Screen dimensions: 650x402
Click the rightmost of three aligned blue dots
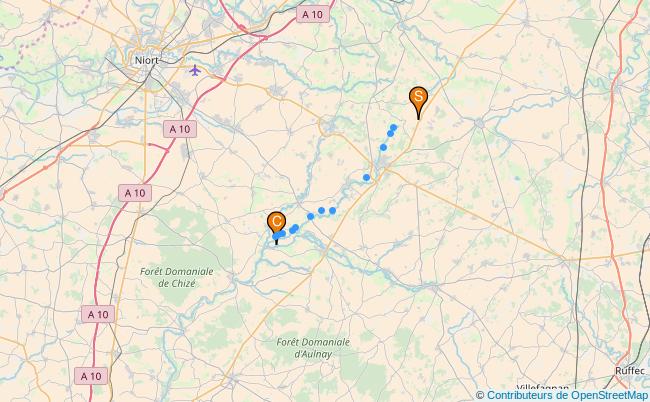click(332, 211)
